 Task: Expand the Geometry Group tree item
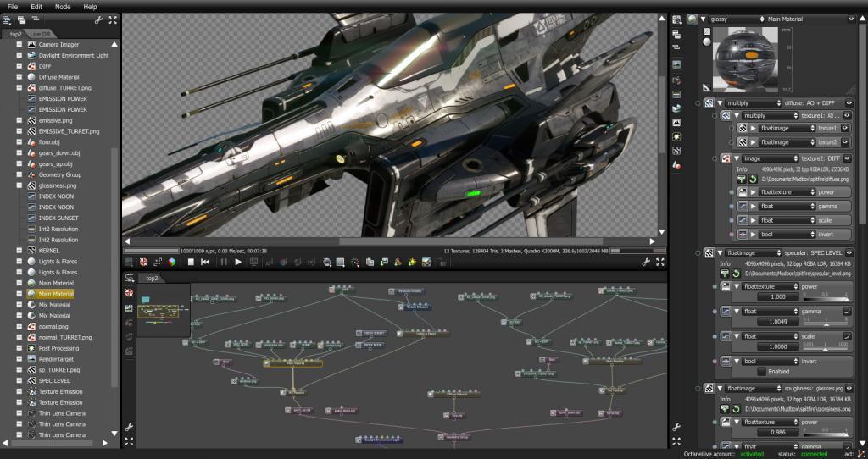click(19, 174)
